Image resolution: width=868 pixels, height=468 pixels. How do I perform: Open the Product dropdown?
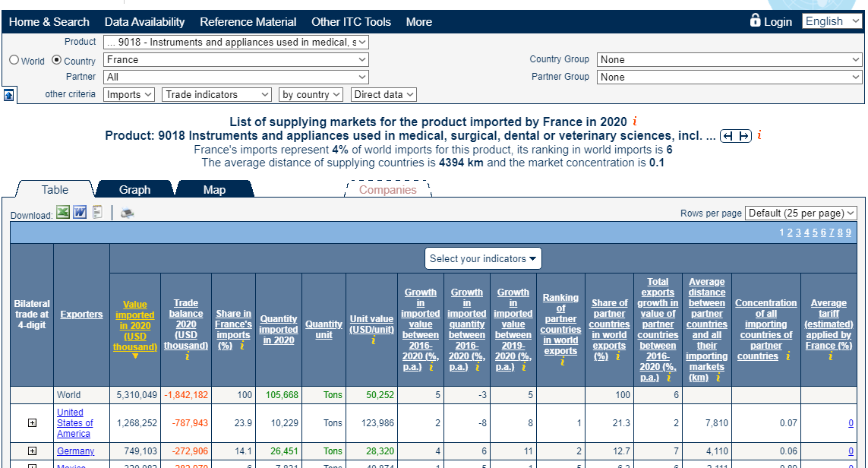point(236,42)
